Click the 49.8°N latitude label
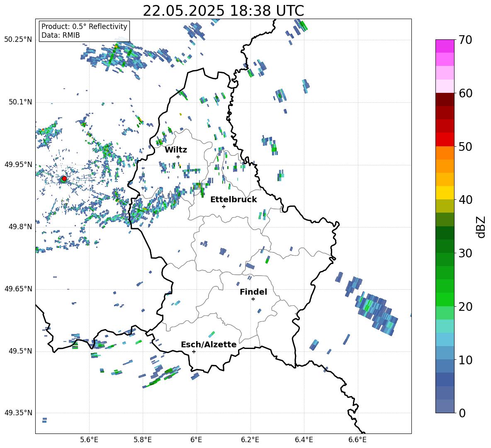Screen dimensions: 491x448 coord(20,227)
